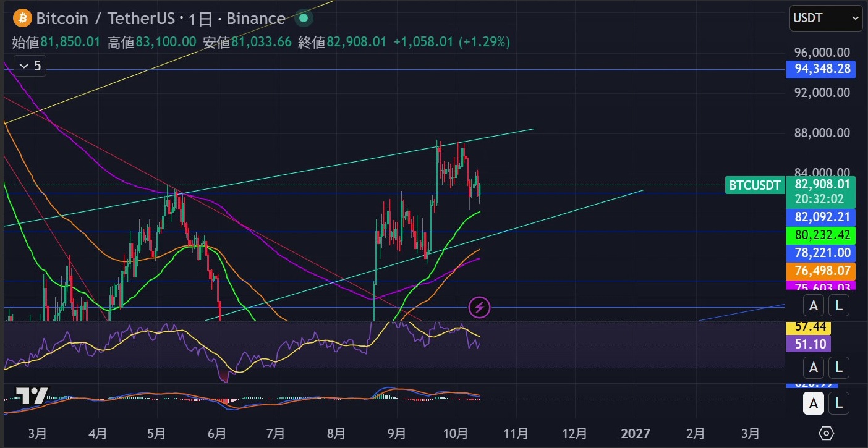
Task: Click the 高値83,100.00 high value
Action: pyautogui.click(x=152, y=42)
